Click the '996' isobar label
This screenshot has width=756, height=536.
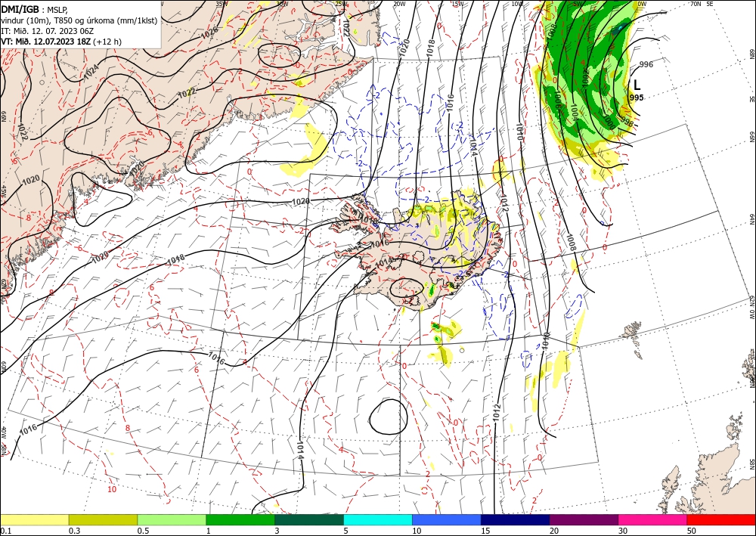pyautogui.click(x=646, y=64)
